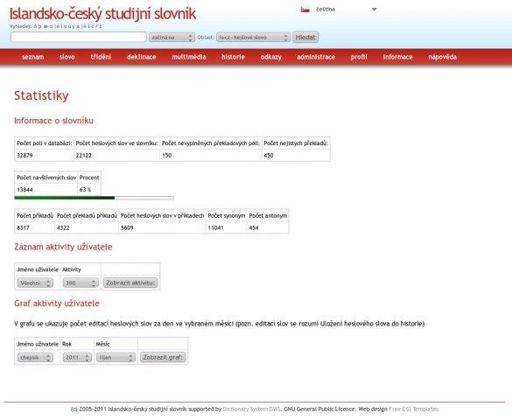Select the example translations value 4322
Screen dimensions: 512x420
(63, 227)
